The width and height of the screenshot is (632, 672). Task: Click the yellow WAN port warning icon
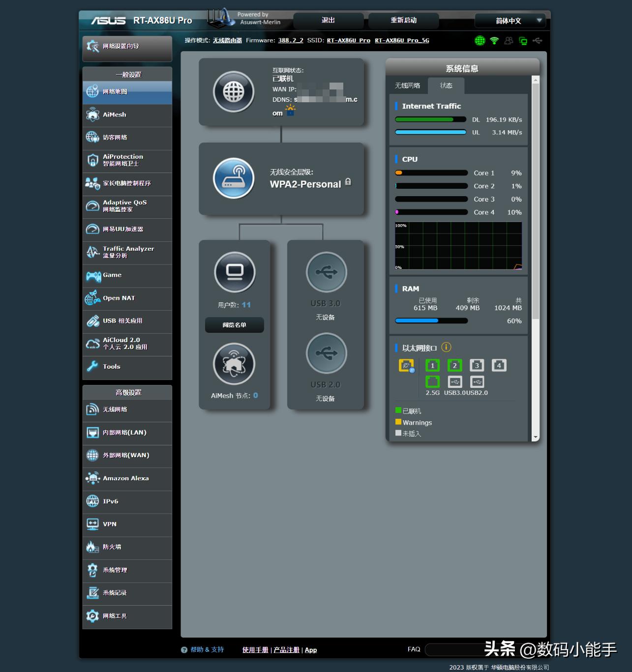click(x=406, y=366)
